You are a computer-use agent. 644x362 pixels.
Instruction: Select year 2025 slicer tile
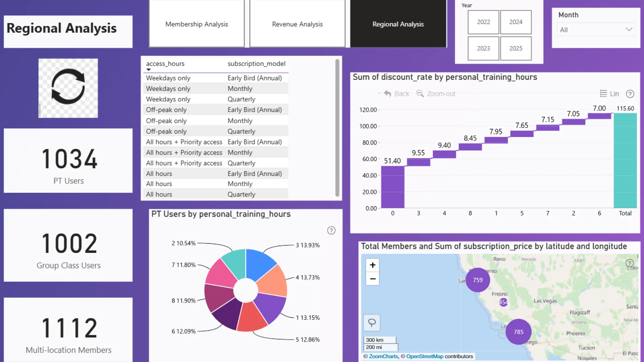[x=516, y=48]
